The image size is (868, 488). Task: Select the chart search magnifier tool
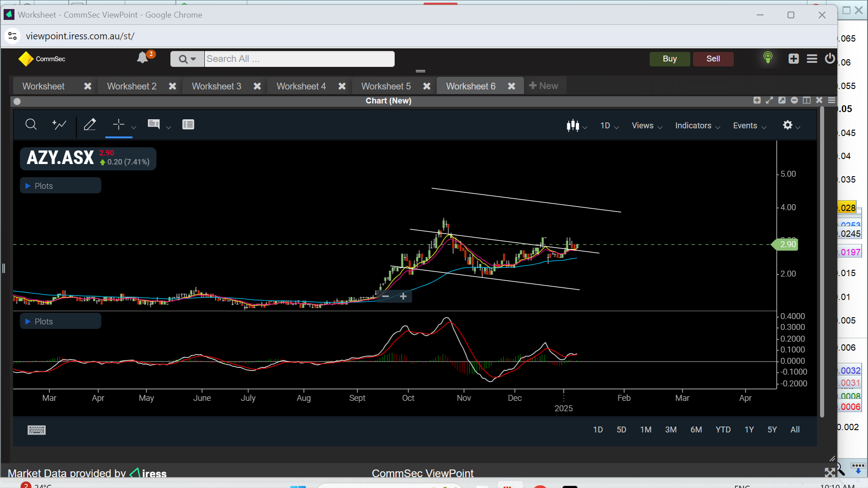tap(31, 124)
